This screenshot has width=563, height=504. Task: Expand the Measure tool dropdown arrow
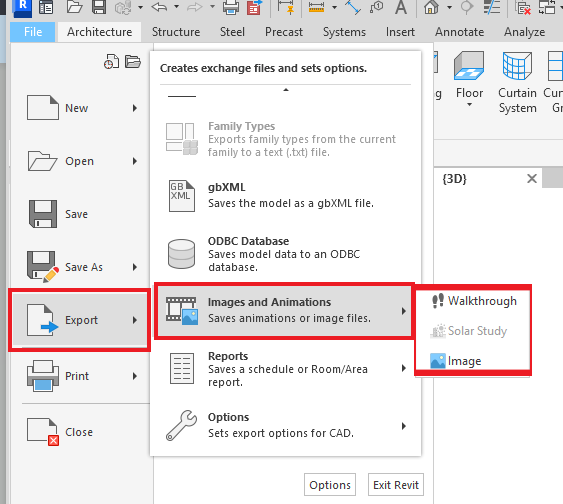(x=334, y=7)
